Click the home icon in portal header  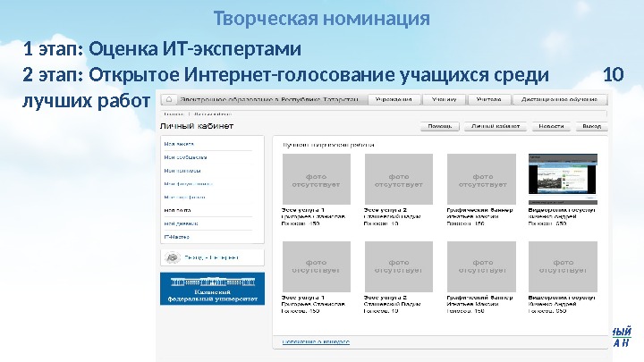[169, 100]
